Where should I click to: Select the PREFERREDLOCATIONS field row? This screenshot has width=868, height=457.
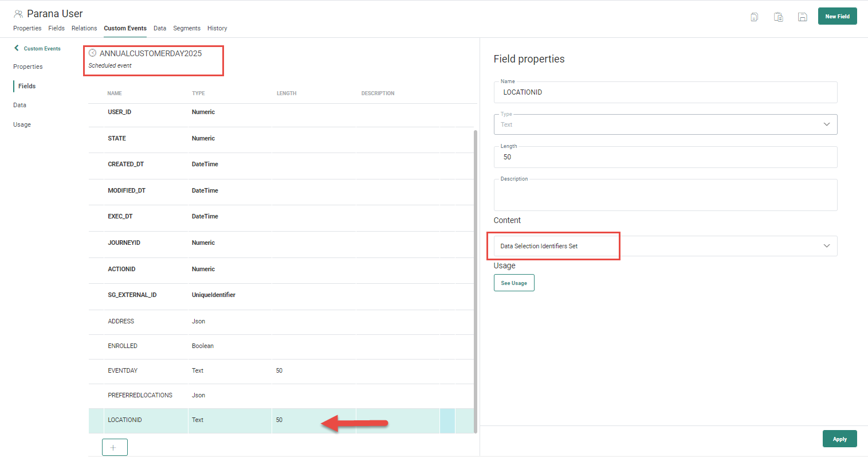click(x=140, y=395)
